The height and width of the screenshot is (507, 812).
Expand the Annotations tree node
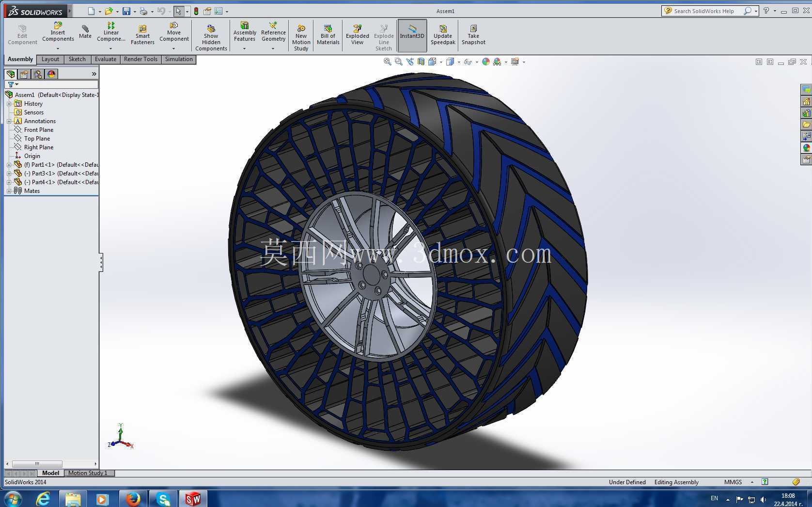coord(9,121)
